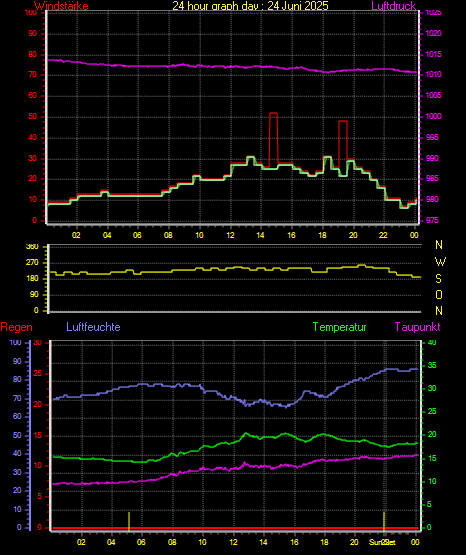
Task: Click the wind gust spike near 19 o'clock
Action: 343,144
